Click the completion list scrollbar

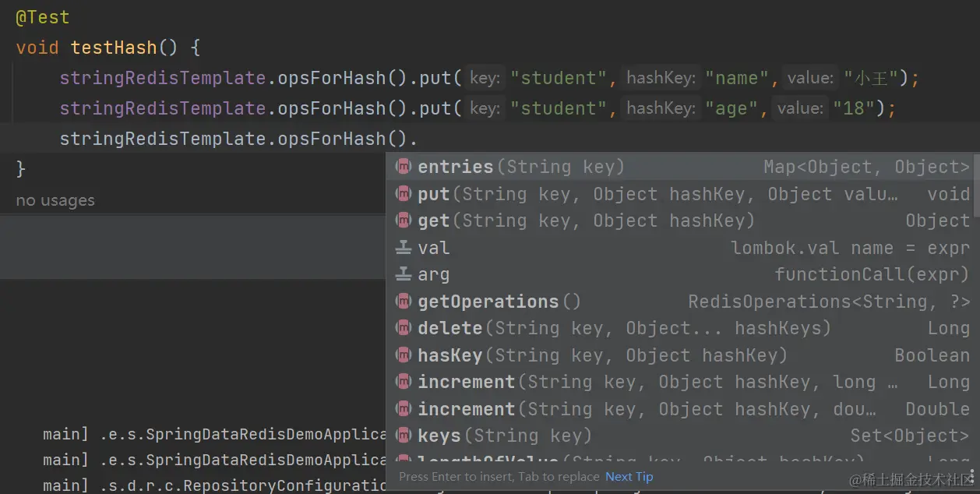[976, 185]
